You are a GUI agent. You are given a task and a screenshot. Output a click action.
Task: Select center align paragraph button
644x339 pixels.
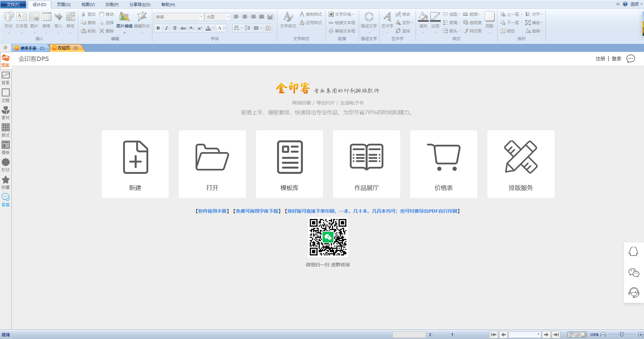[x=245, y=17]
